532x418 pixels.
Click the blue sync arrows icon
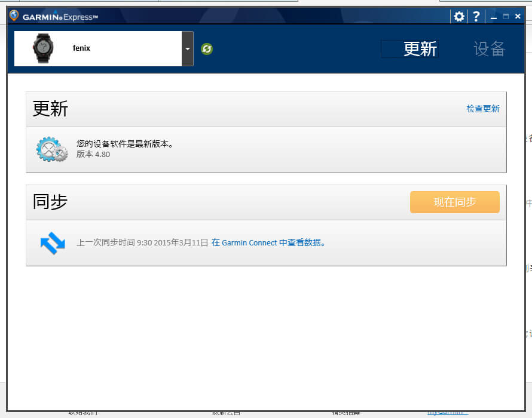pos(53,243)
